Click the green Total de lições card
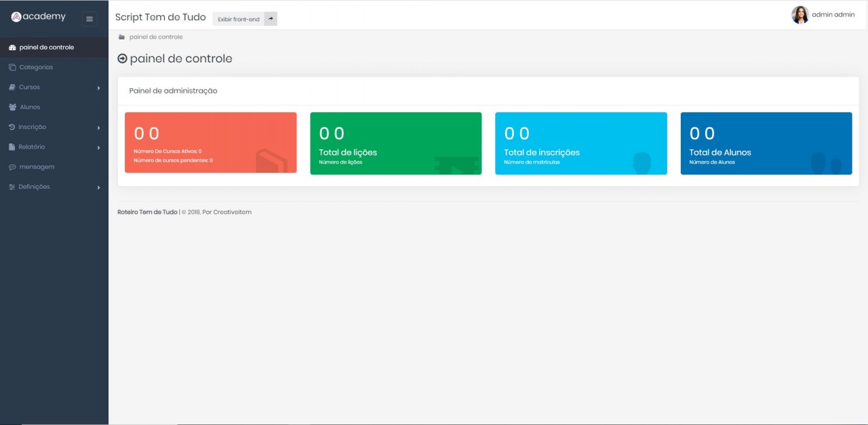Screen dimensions: 868x425 pyautogui.click(x=395, y=143)
